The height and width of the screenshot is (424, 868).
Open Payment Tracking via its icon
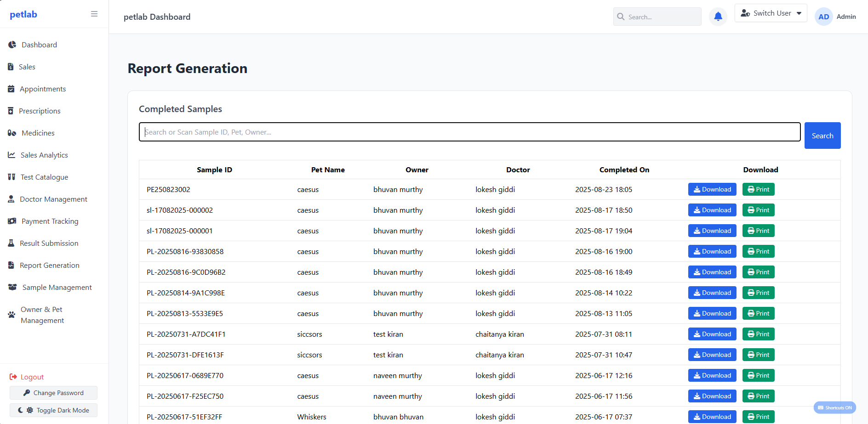point(11,221)
